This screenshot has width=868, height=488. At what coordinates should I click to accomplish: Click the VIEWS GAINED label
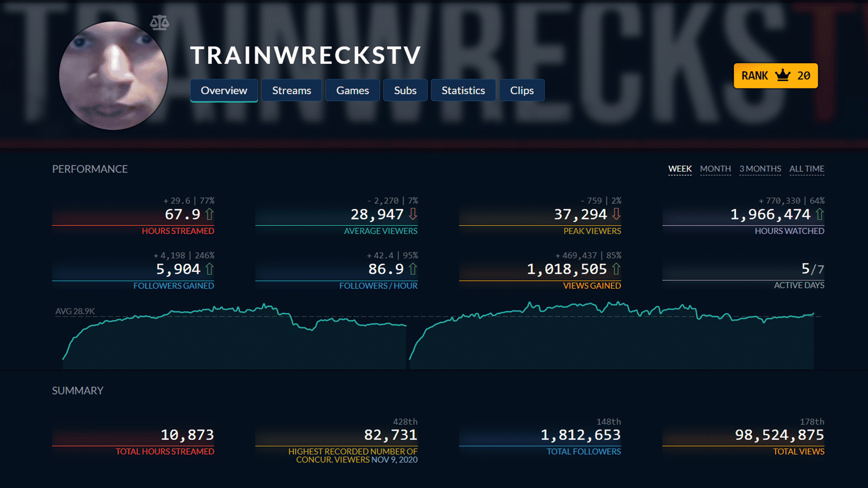(x=592, y=286)
